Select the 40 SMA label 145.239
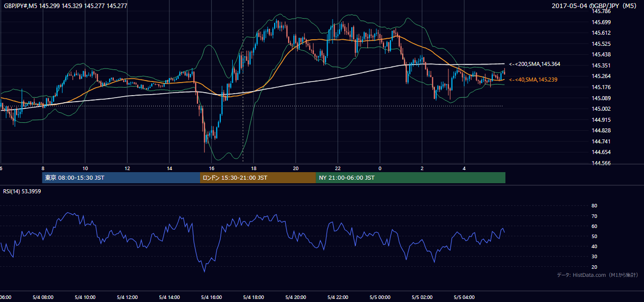 tap(533, 80)
